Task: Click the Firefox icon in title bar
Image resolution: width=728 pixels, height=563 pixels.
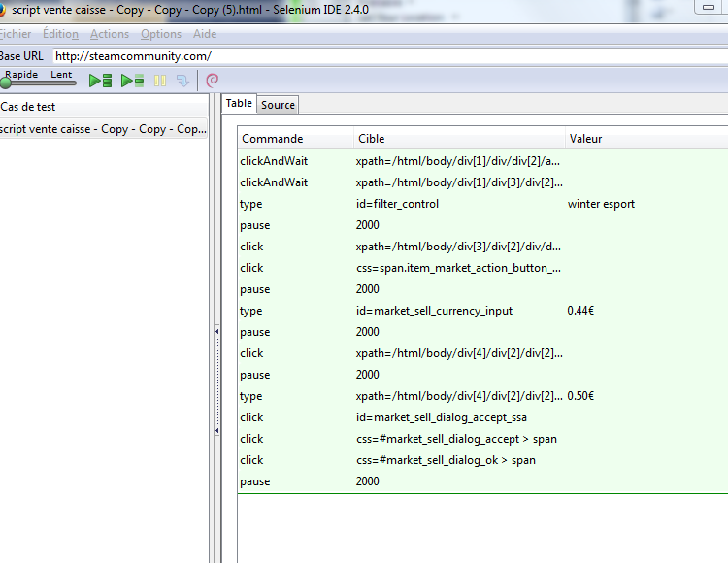Action: point(3,9)
